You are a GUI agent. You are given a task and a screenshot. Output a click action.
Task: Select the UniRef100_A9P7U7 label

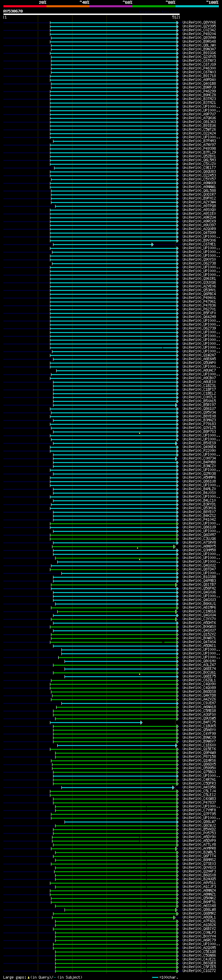199,114
